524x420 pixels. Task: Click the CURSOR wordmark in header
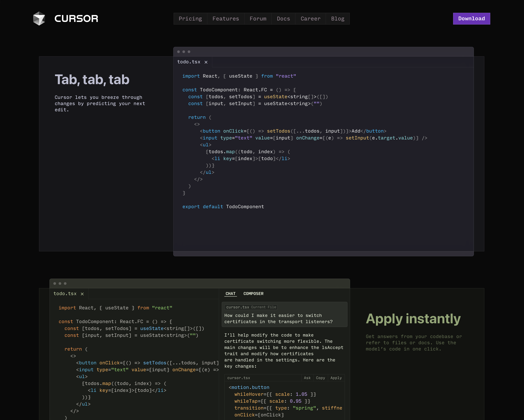76,18
